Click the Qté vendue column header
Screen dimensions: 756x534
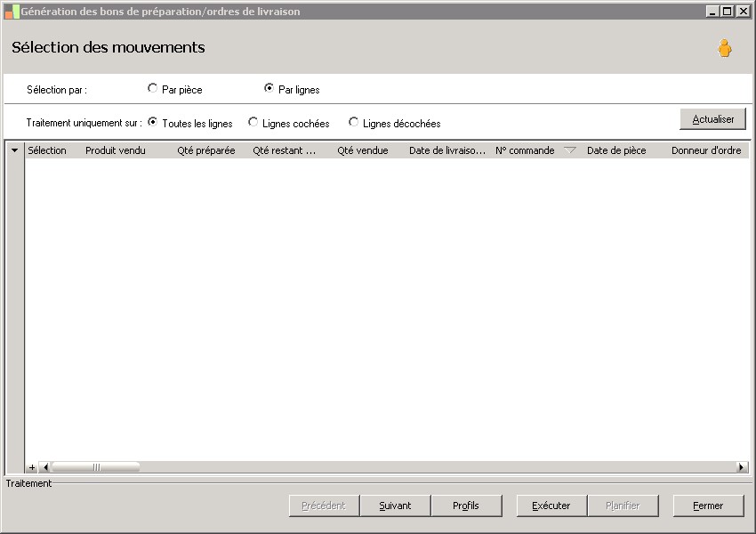click(x=363, y=150)
